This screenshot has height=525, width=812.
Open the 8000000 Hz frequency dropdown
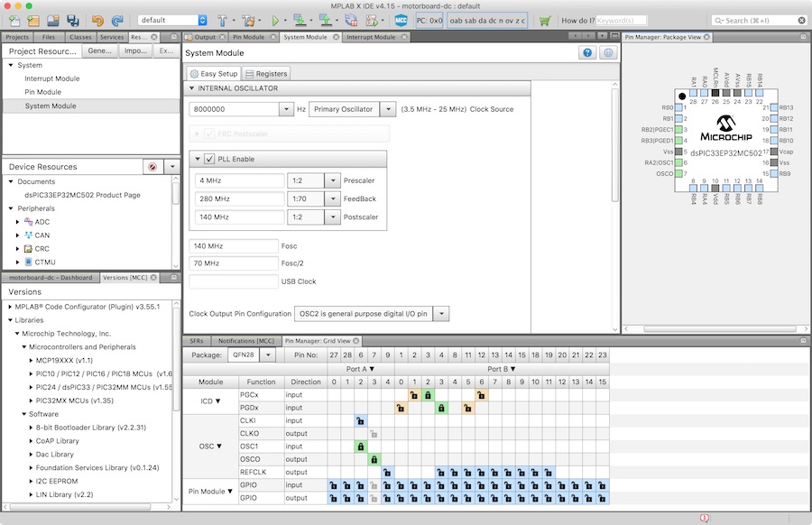coord(286,109)
